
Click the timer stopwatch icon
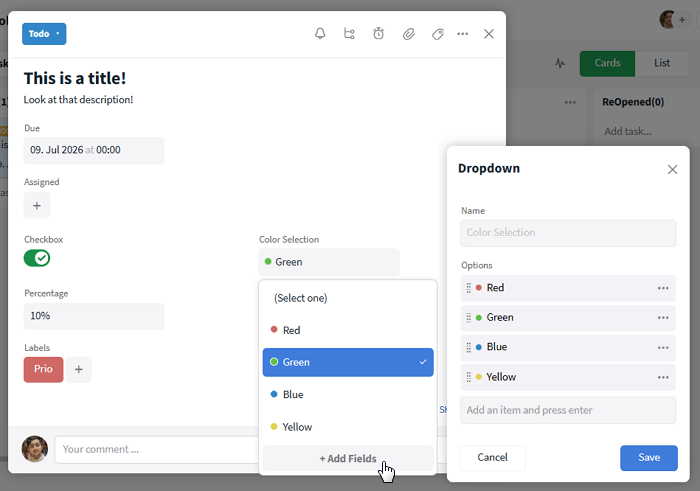(x=379, y=34)
